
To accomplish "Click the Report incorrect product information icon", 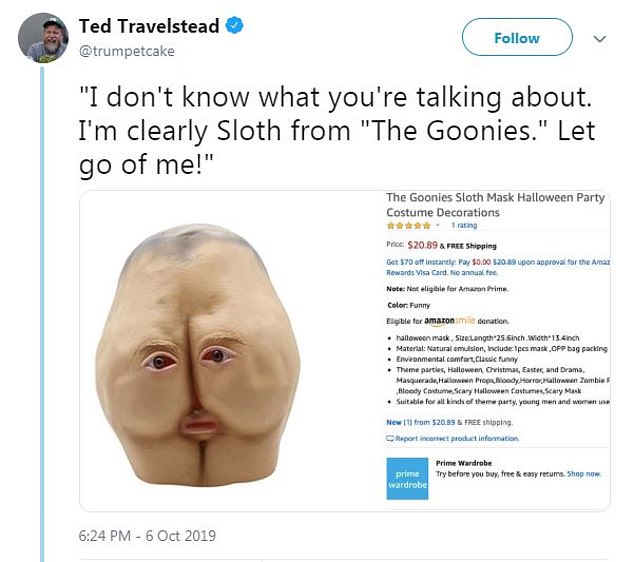I will click(x=390, y=438).
